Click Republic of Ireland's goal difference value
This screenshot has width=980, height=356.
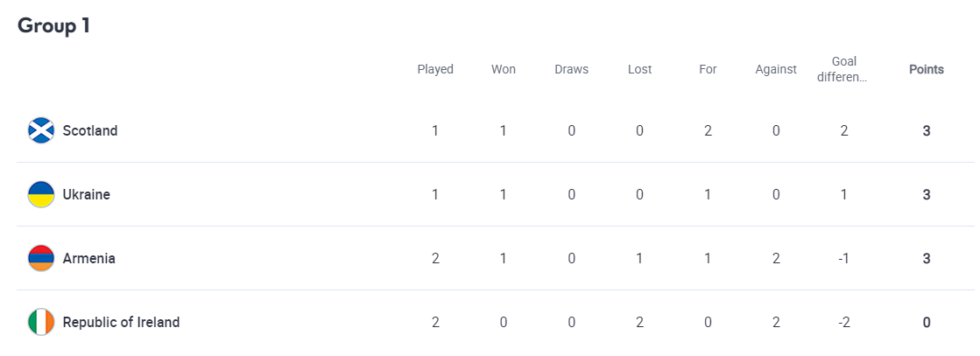click(x=844, y=322)
